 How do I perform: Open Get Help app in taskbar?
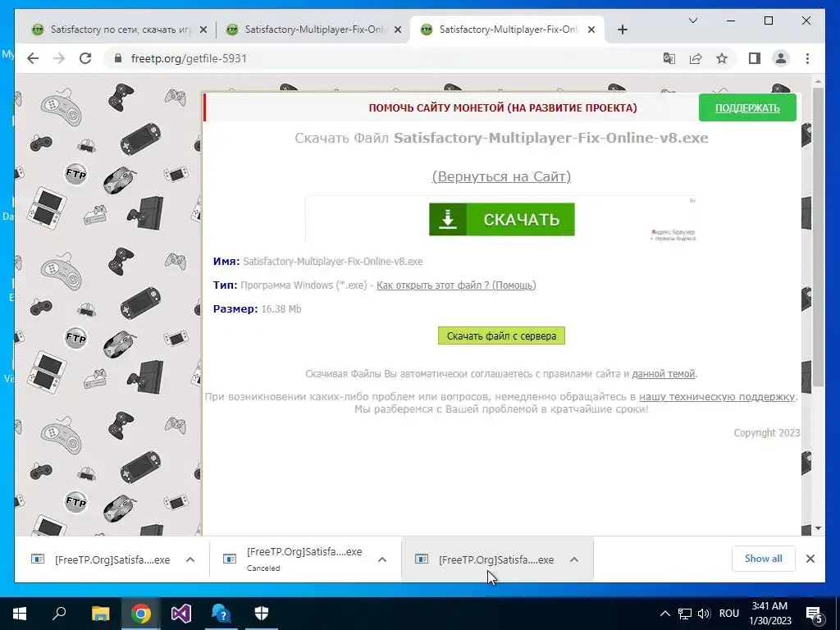221,614
